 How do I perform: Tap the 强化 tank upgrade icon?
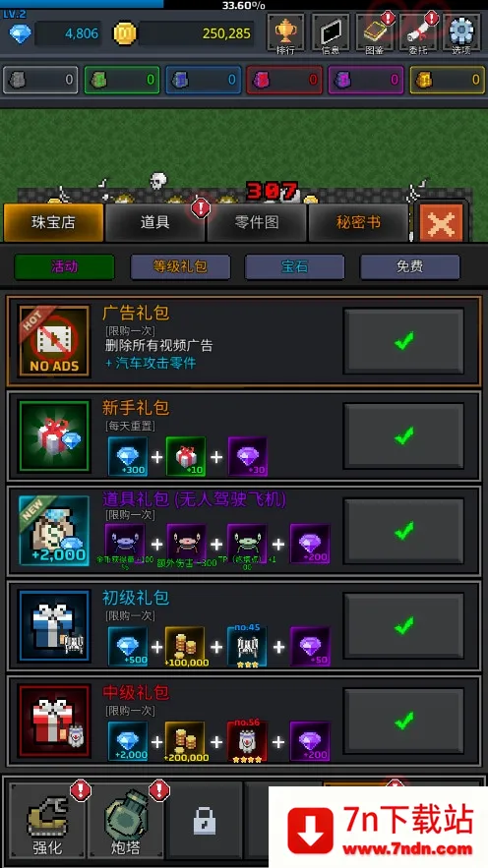[48, 821]
